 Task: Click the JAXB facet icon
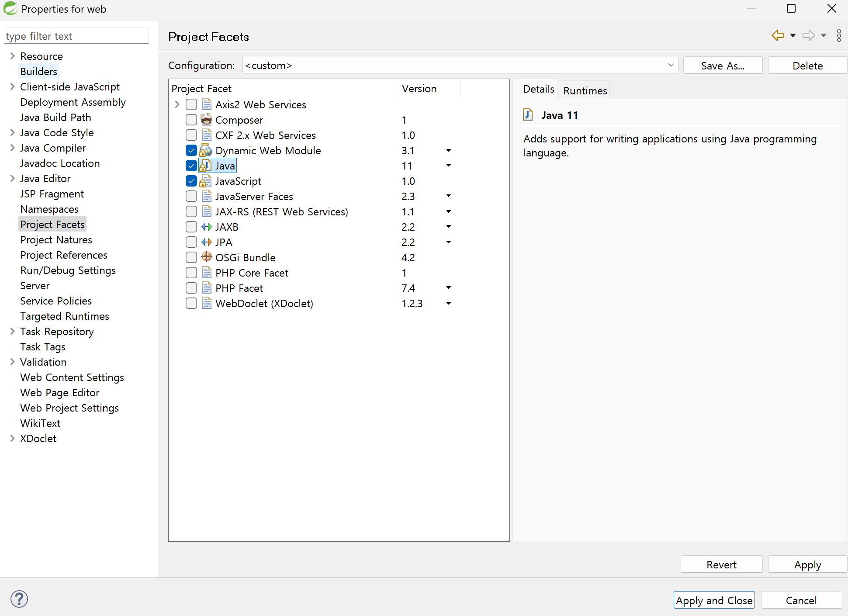click(x=206, y=227)
